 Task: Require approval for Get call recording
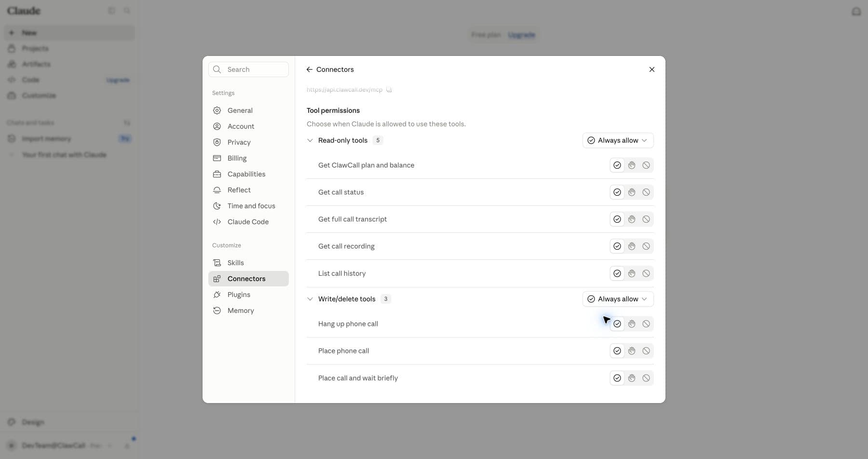pos(632,246)
